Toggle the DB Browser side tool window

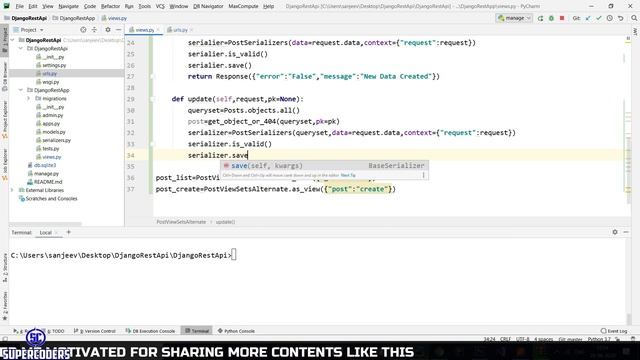[5, 76]
